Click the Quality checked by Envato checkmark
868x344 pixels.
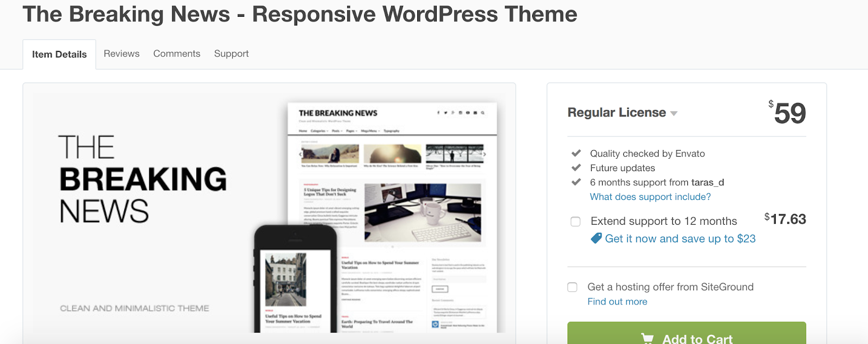point(577,153)
